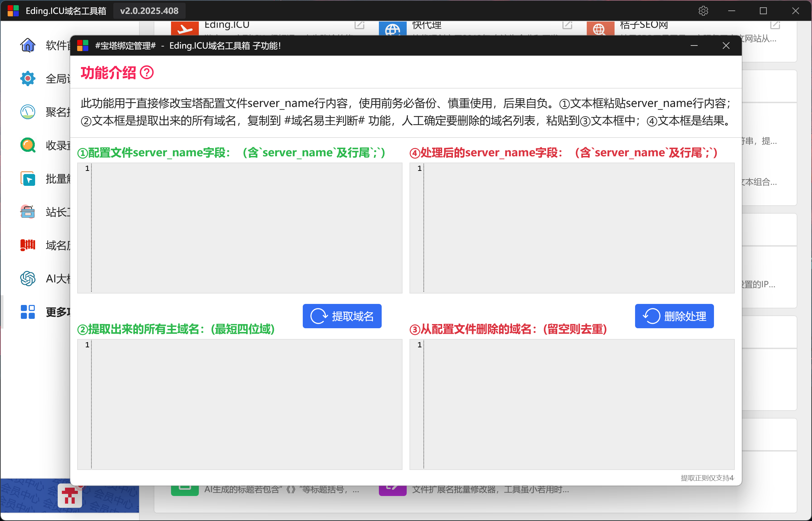
Task: Click the purple file-rename tool icon at bottom
Action: (x=393, y=490)
